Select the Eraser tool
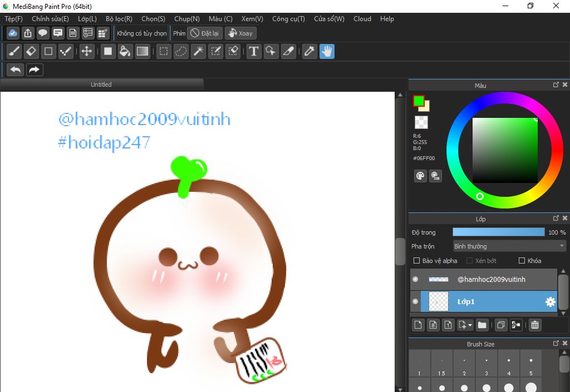The image size is (570, 392). (31, 52)
